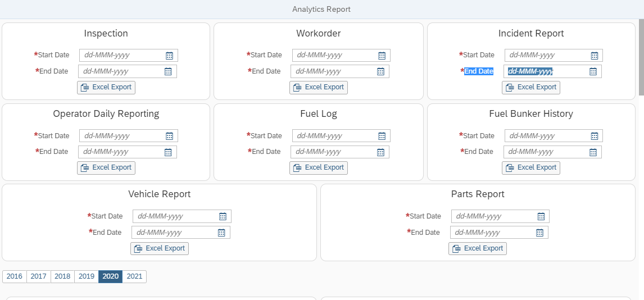
Task: Export Workorder report to Excel
Action: pos(318,88)
